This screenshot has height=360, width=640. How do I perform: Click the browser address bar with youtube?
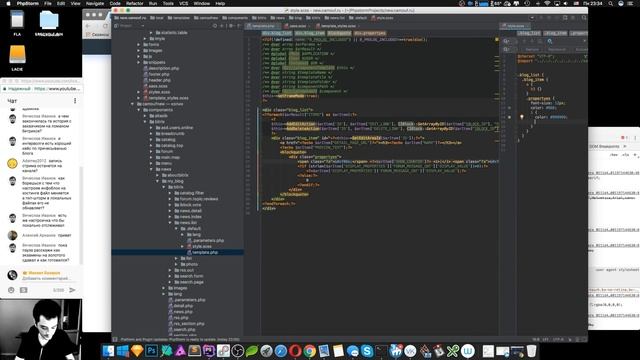coord(41,89)
